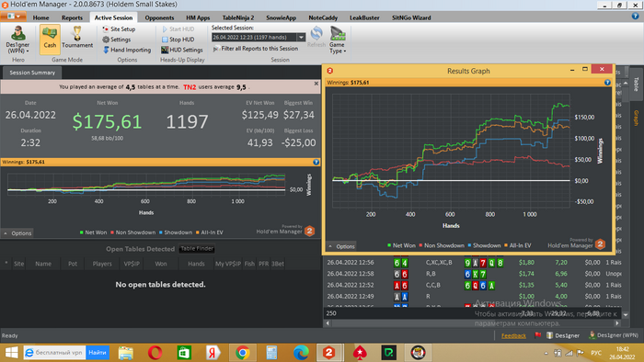Viewport: 644px width, 362px height.
Task: Open help icon on Results Graph
Action: click(607, 83)
